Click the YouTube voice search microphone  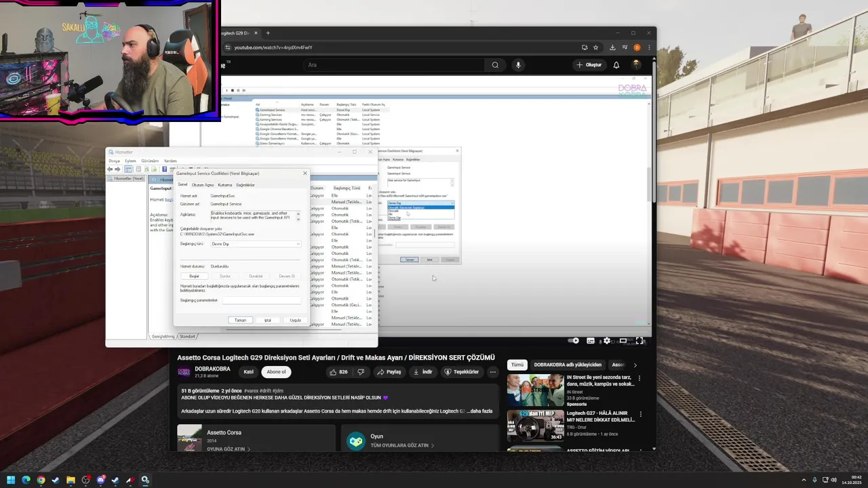[518, 65]
